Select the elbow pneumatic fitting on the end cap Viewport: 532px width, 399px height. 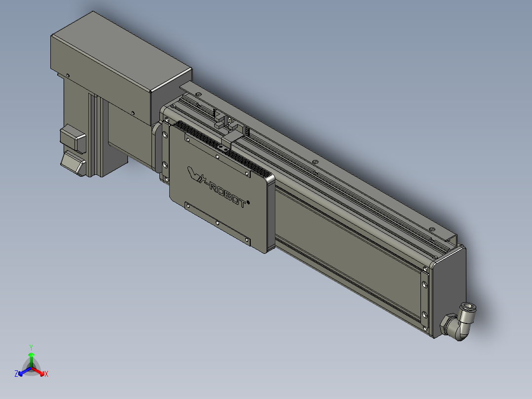tap(458, 322)
